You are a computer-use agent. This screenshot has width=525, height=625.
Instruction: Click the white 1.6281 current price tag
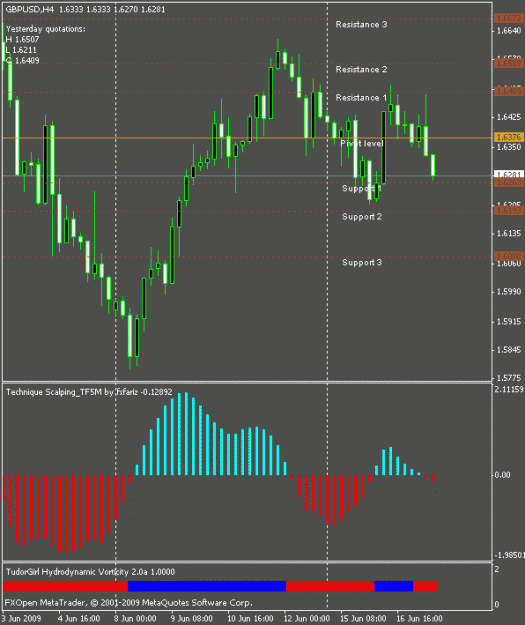509,174
